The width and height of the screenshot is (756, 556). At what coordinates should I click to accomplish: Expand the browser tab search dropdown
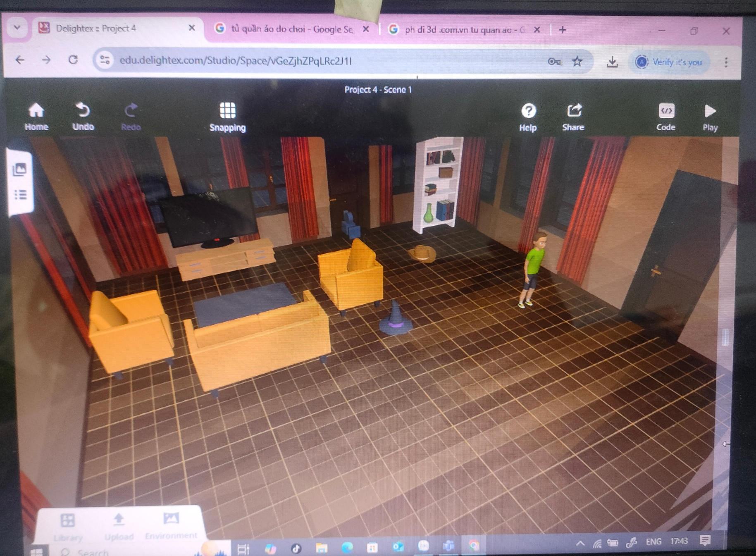coord(17,28)
